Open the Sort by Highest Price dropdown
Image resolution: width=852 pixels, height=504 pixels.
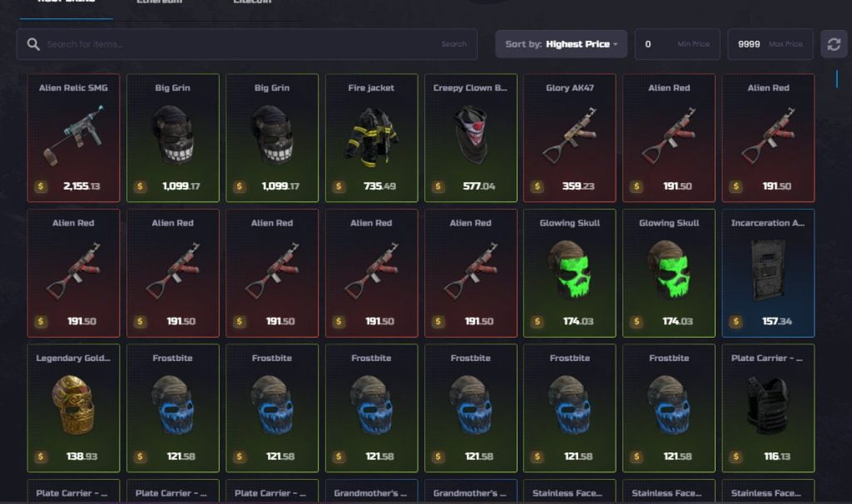tap(561, 44)
